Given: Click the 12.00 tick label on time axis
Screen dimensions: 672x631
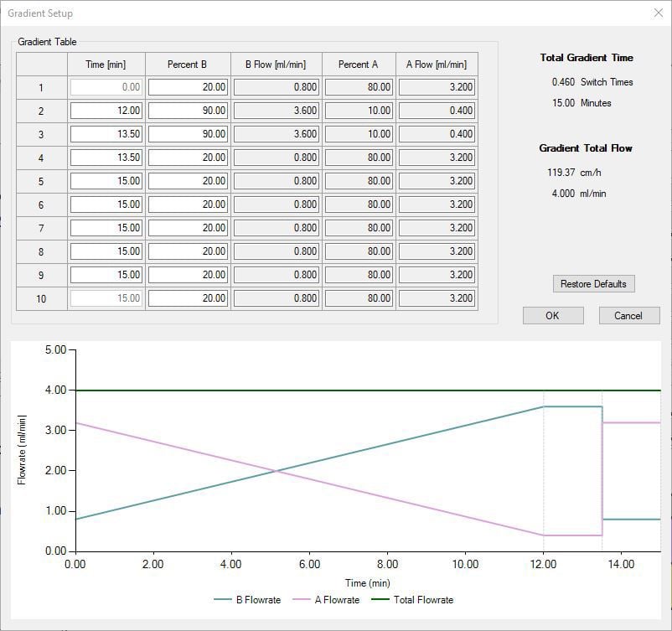Looking at the screenshot, I should click(x=543, y=564).
